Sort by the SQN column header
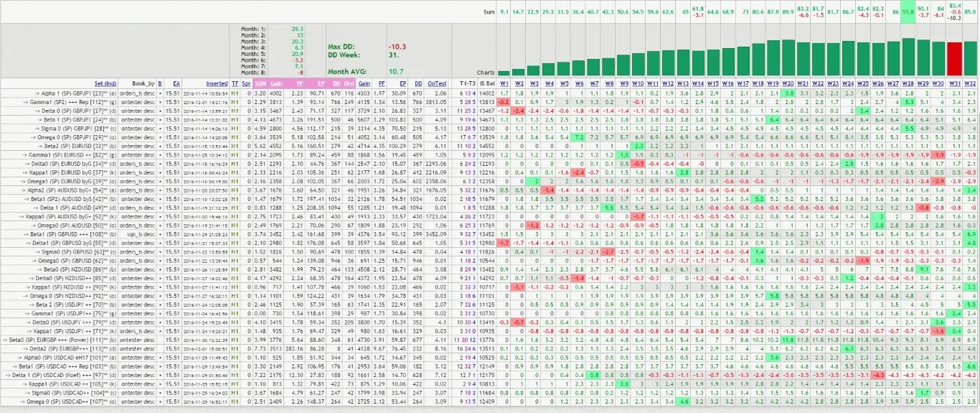 tap(260, 84)
